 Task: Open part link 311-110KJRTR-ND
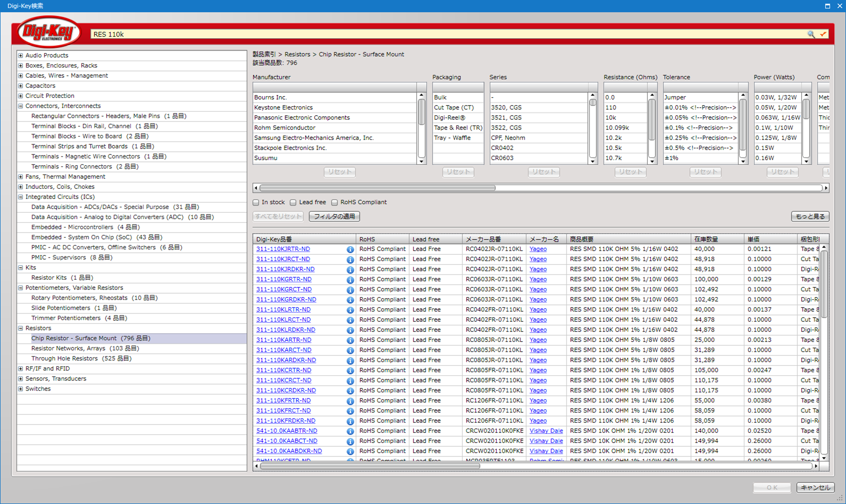point(283,249)
